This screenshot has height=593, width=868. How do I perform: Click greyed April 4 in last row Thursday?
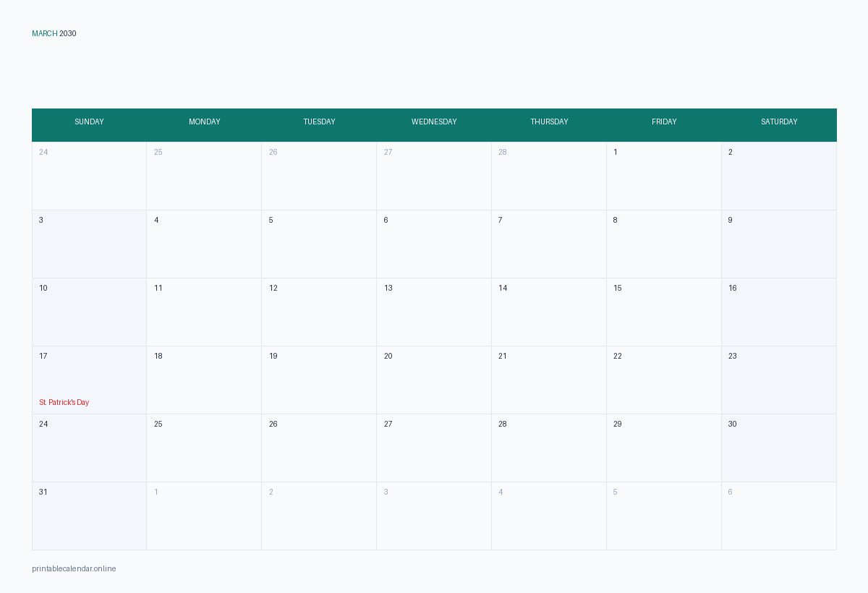(549, 516)
